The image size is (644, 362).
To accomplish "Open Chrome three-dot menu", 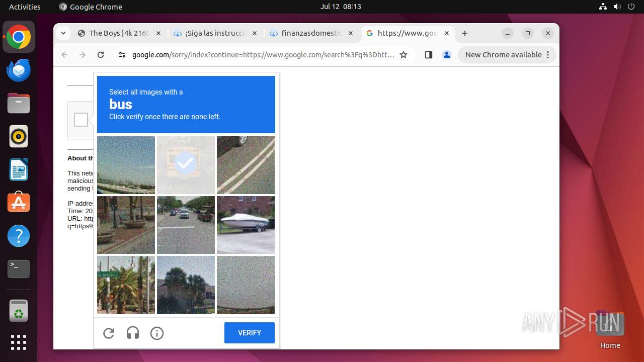I will pyautogui.click(x=548, y=55).
